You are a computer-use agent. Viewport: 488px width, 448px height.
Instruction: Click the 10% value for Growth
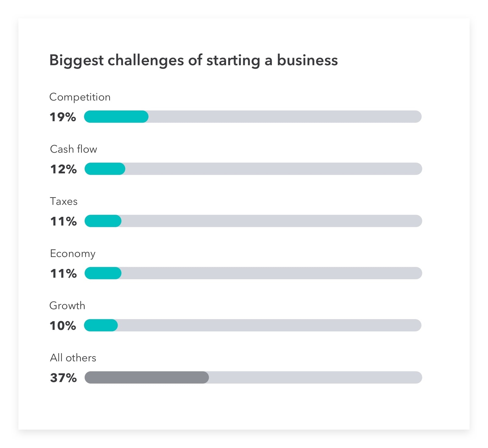click(x=63, y=326)
